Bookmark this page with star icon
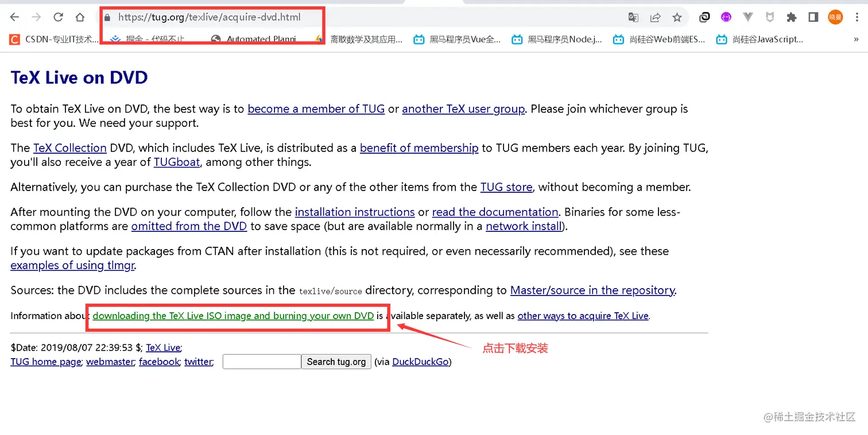Viewport: 868px width, 435px height. [677, 17]
